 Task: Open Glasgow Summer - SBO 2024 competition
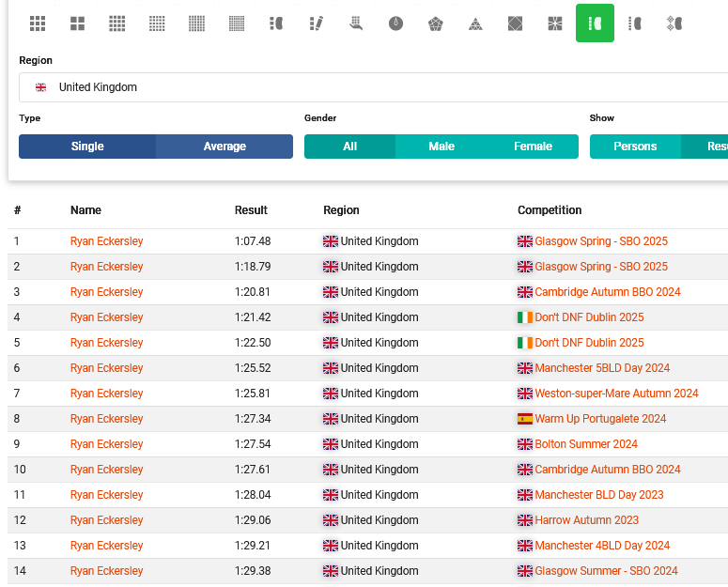[606, 571]
